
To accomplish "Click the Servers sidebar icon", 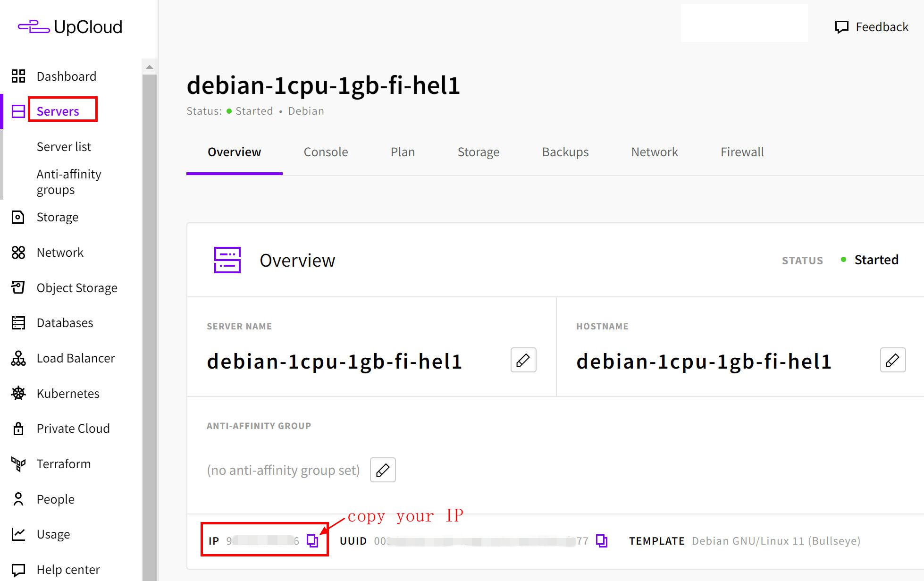I will coord(18,111).
